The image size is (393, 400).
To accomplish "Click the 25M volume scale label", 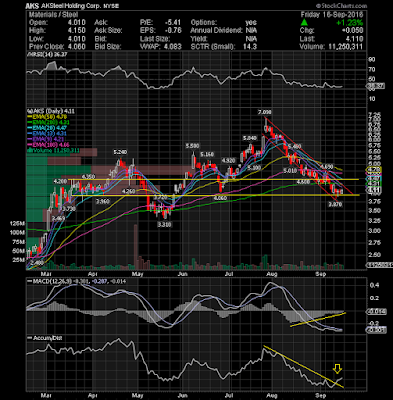I will pyautogui.click(x=19, y=260).
